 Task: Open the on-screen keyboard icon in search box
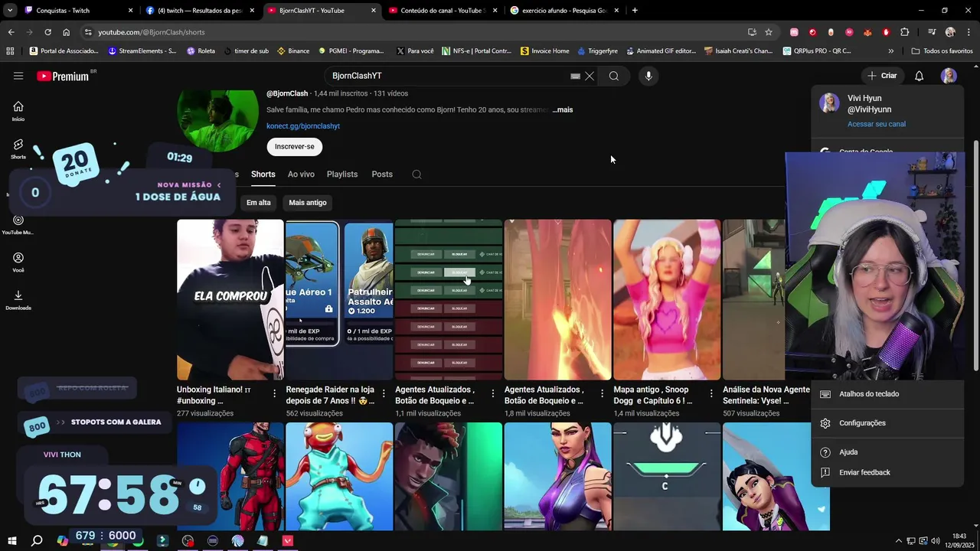click(x=576, y=76)
